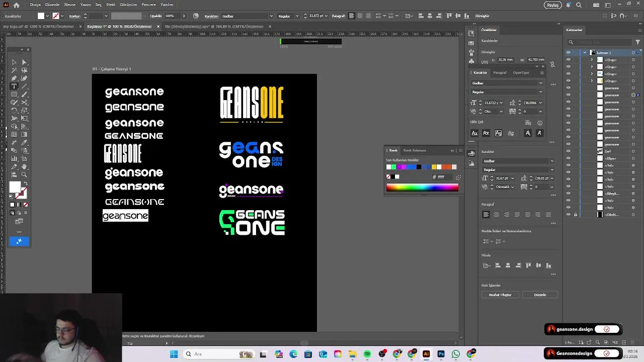Click the All Caps glyph button
Viewport: 644px width, 362px height.
point(474,133)
